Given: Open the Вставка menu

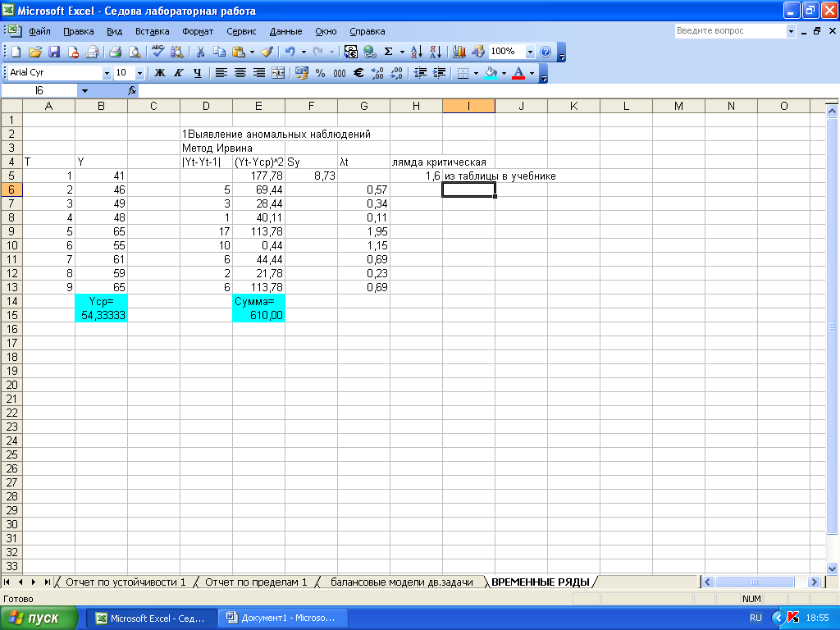Looking at the screenshot, I should pyautogui.click(x=152, y=31).
